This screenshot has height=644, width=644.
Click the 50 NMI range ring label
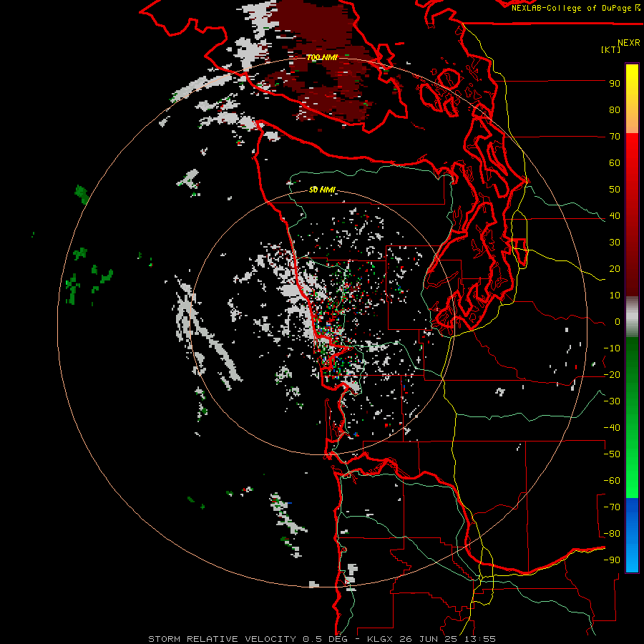tap(322, 190)
